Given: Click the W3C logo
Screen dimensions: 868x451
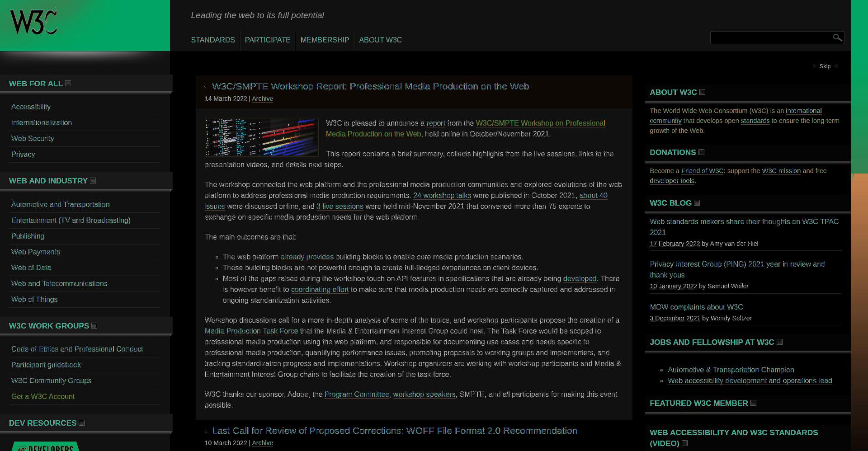Looking at the screenshot, I should click(34, 22).
